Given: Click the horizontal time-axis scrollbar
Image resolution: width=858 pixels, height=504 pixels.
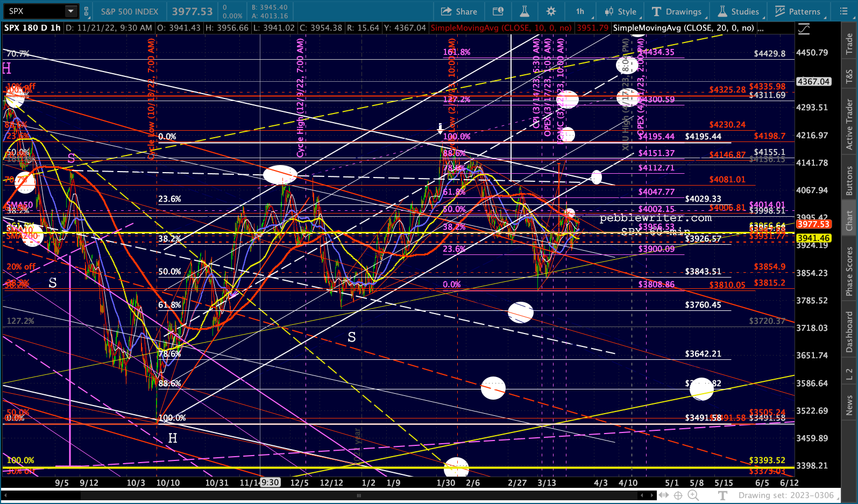Looking at the screenshot, I should click(359, 495).
